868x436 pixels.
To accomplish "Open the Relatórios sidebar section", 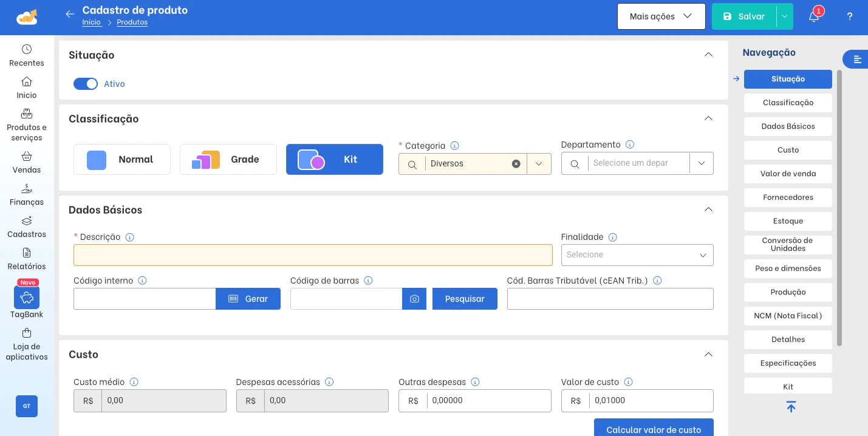I will tap(27, 259).
